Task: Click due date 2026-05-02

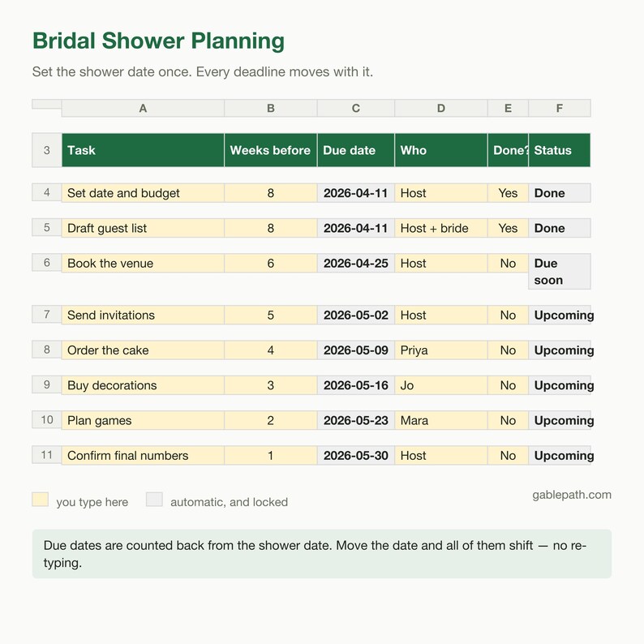Action: (x=356, y=315)
